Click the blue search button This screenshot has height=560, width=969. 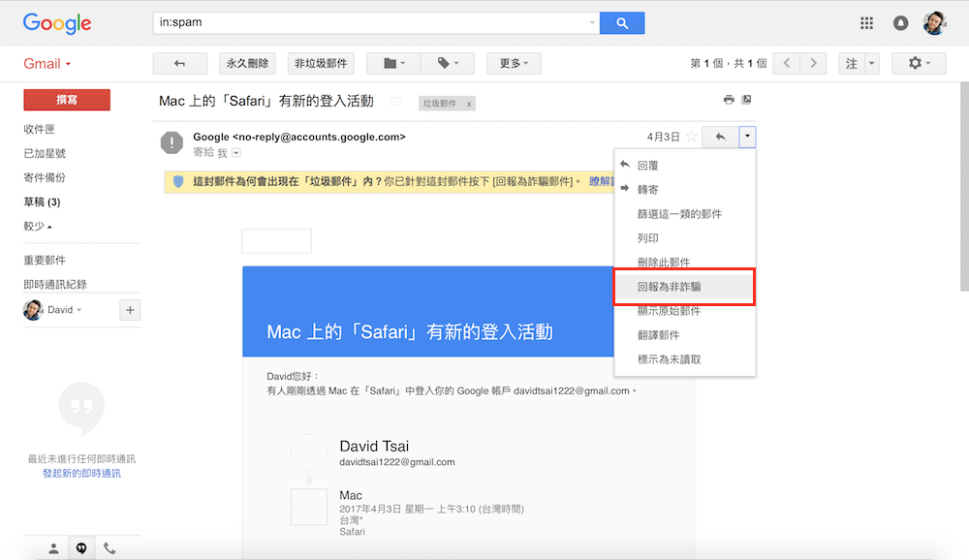click(x=622, y=22)
